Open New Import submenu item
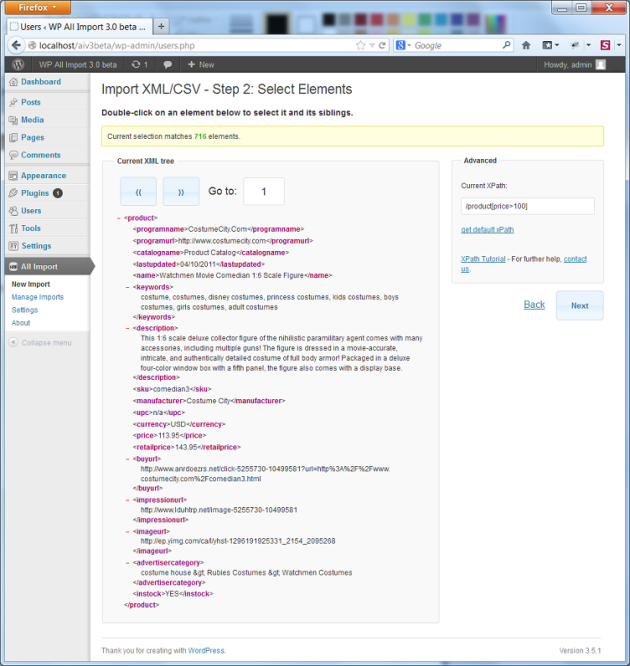Image resolution: width=630 pixels, height=666 pixels. pos(31,284)
